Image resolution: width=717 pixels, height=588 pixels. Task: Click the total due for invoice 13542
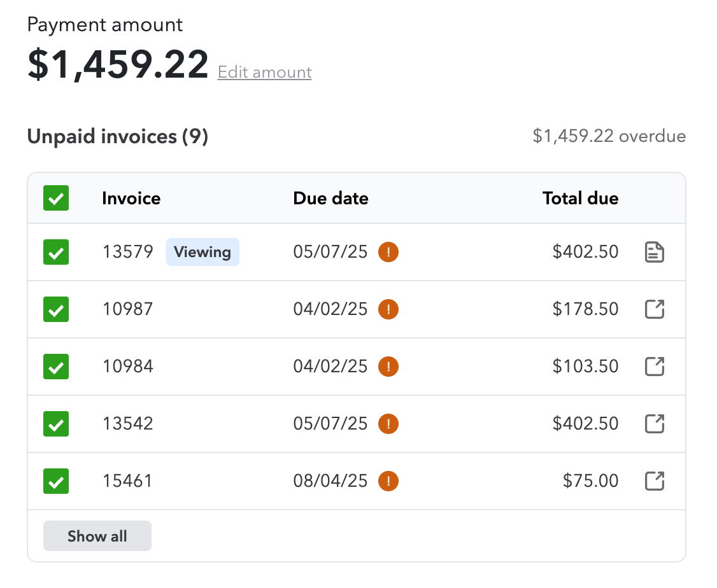585,424
